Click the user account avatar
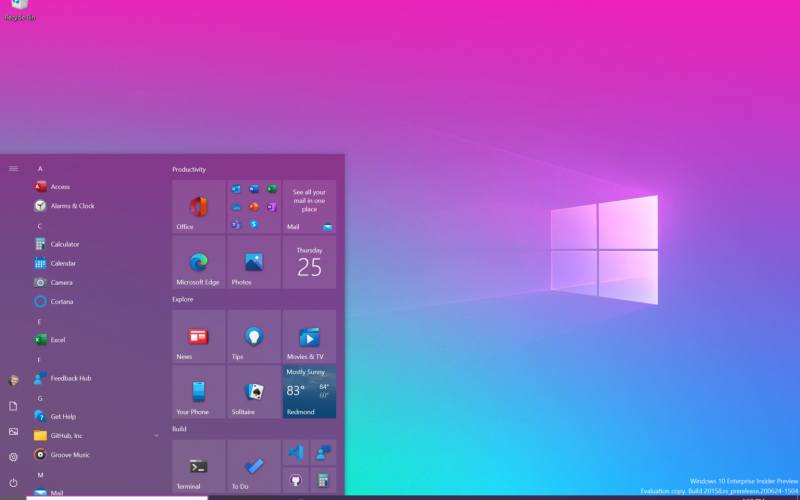The width and height of the screenshot is (800, 500). [x=14, y=380]
